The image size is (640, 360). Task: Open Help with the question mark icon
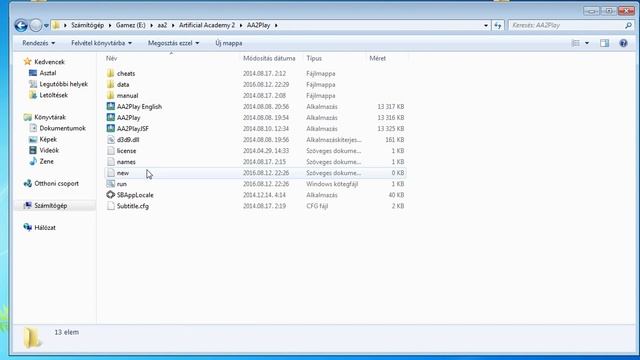[x=623, y=43]
